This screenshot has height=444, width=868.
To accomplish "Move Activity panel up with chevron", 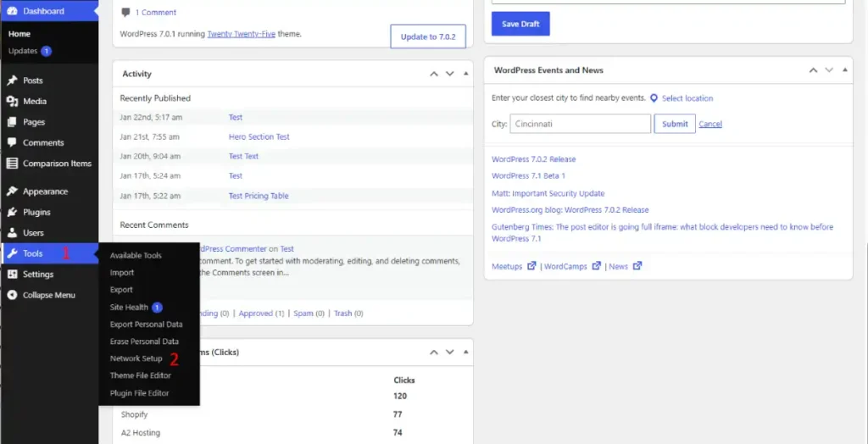I will tap(434, 74).
